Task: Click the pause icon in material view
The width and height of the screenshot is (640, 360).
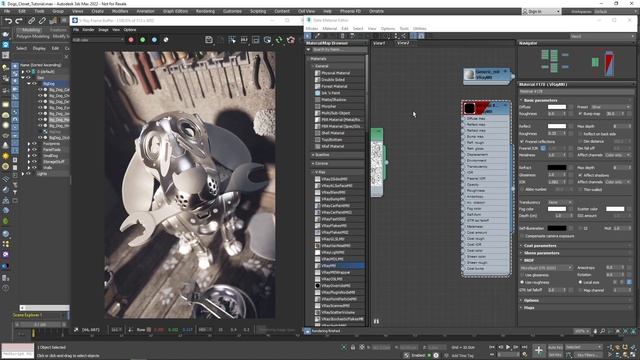Action: pyautogui.click(x=376, y=321)
